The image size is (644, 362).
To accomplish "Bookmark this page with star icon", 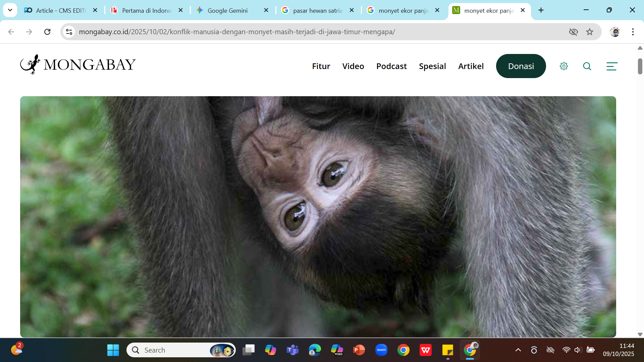I will point(590,32).
